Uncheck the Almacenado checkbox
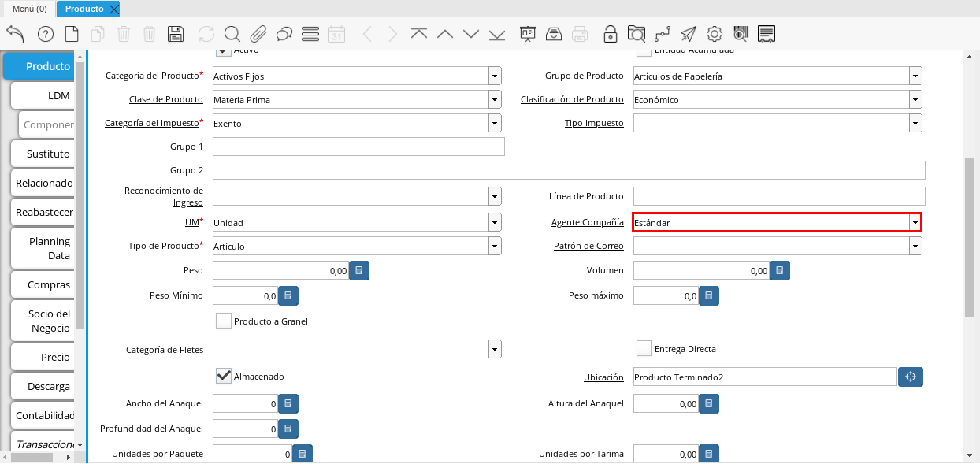The image size is (980, 464). [x=224, y=376]
